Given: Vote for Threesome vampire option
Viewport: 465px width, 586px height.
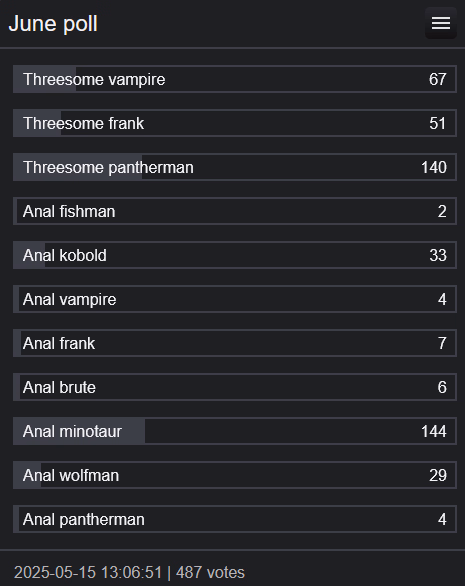Looking at the screenshot, I should (x=235, y=79).
